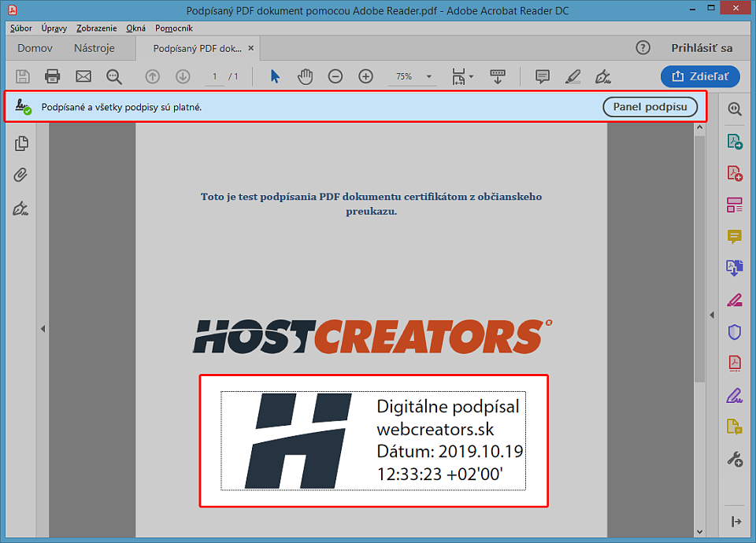756x543 pixels.
Task: Click the Zoom in plus icon
Action: coord(365,76)
